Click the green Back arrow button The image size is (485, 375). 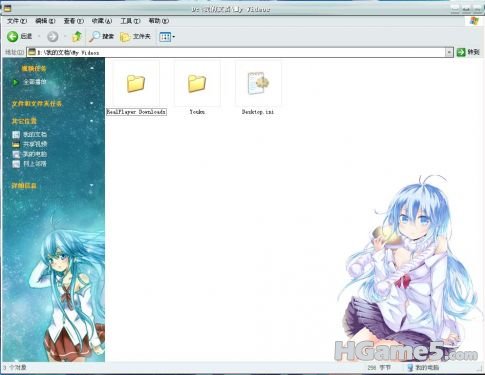click(x=13, y=36)
